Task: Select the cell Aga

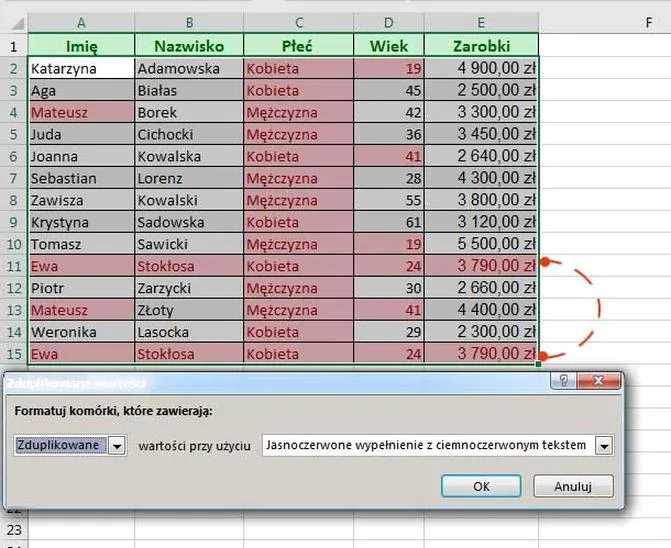Action: 81,90
